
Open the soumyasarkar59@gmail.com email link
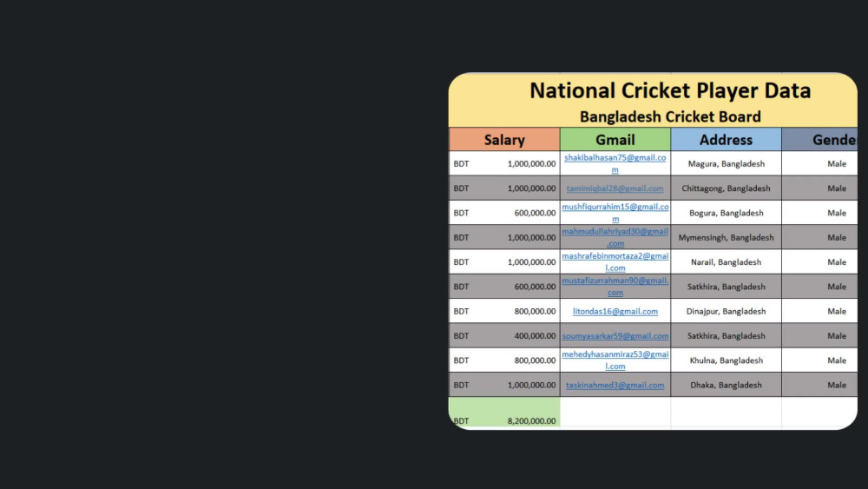(x=615, y=335)
